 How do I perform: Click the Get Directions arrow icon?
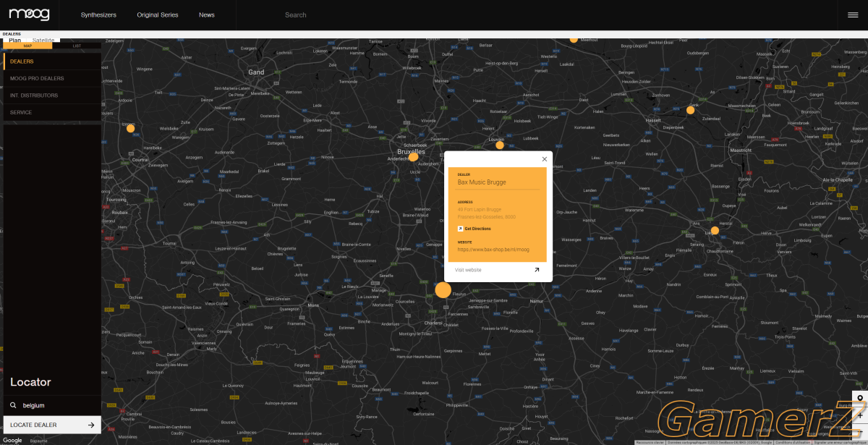click(460, 229)
